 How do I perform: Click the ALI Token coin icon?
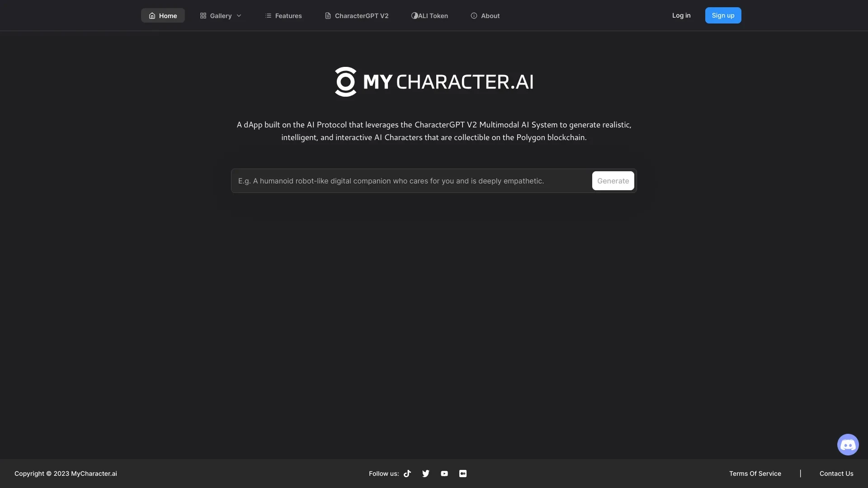[x=414, y=15]
